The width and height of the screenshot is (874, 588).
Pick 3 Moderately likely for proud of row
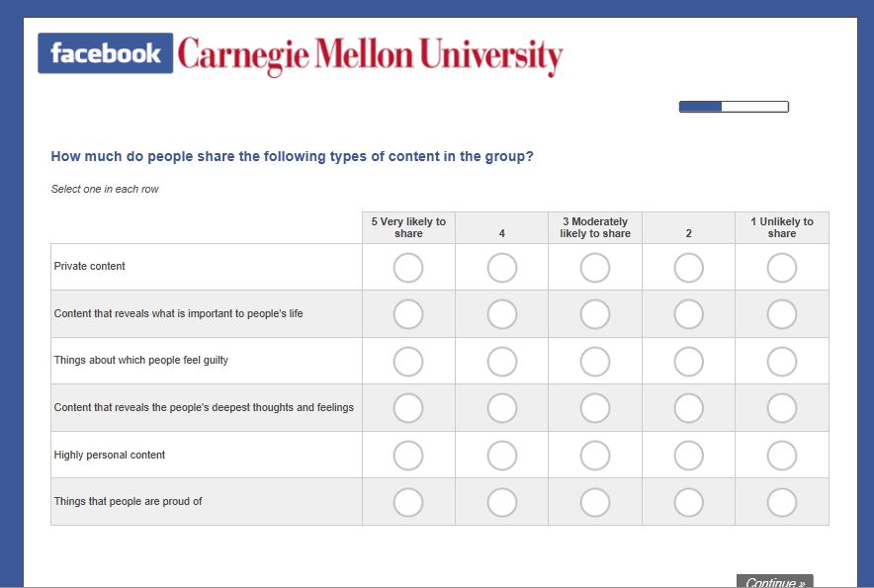[x=595, y=503]
